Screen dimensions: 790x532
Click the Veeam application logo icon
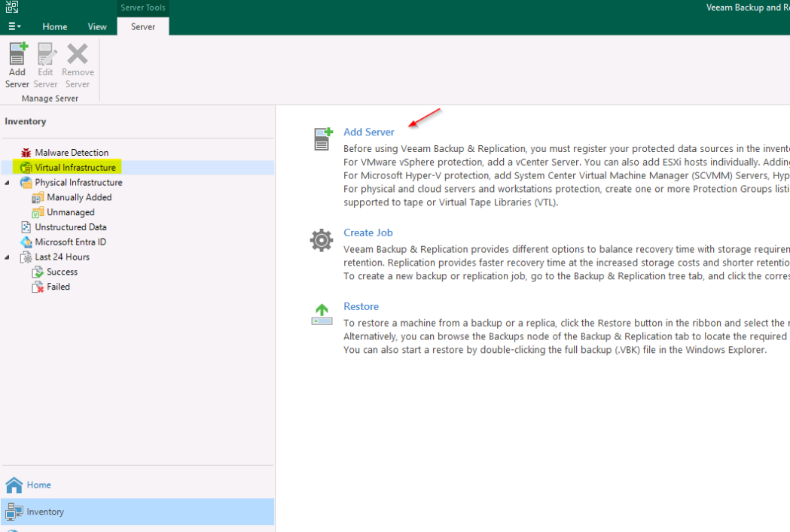coord(11,7)
